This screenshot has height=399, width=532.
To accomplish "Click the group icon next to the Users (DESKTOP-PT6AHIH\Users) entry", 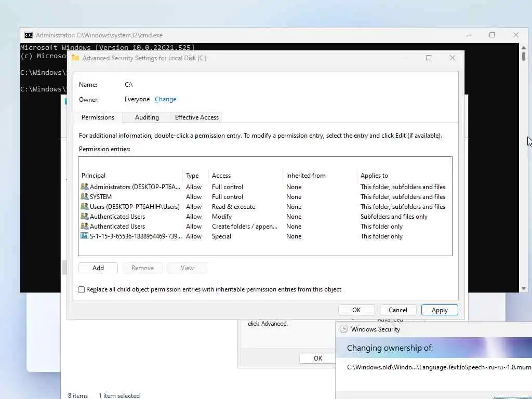I will [85, 206].
